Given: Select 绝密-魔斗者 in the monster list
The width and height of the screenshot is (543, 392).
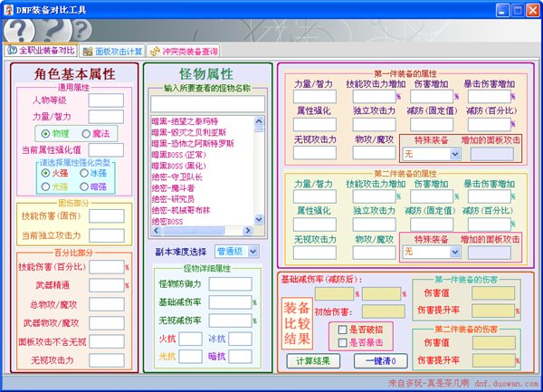Looking at the screenshot, I should click(173, 188).
